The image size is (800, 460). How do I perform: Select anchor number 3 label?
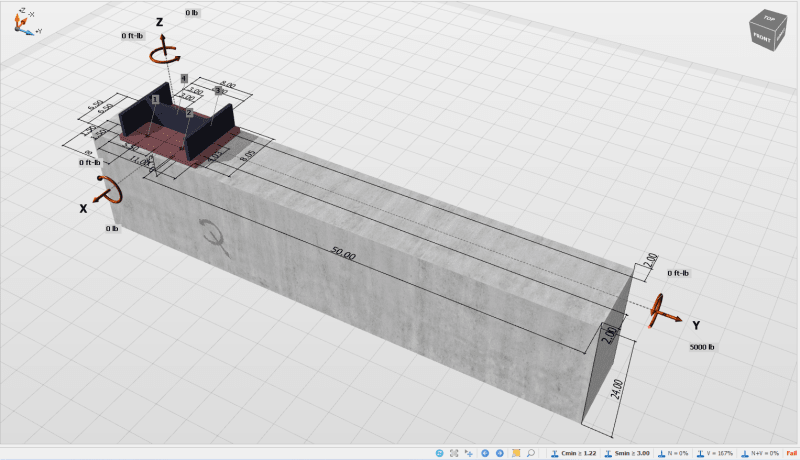[x=218, y=90]
